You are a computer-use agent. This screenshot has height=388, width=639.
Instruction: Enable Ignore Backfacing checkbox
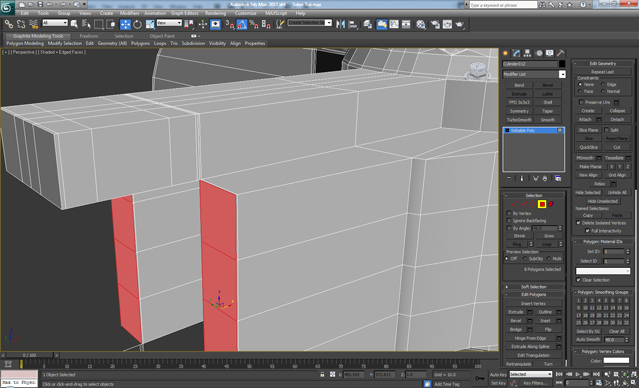click(509, 220)
